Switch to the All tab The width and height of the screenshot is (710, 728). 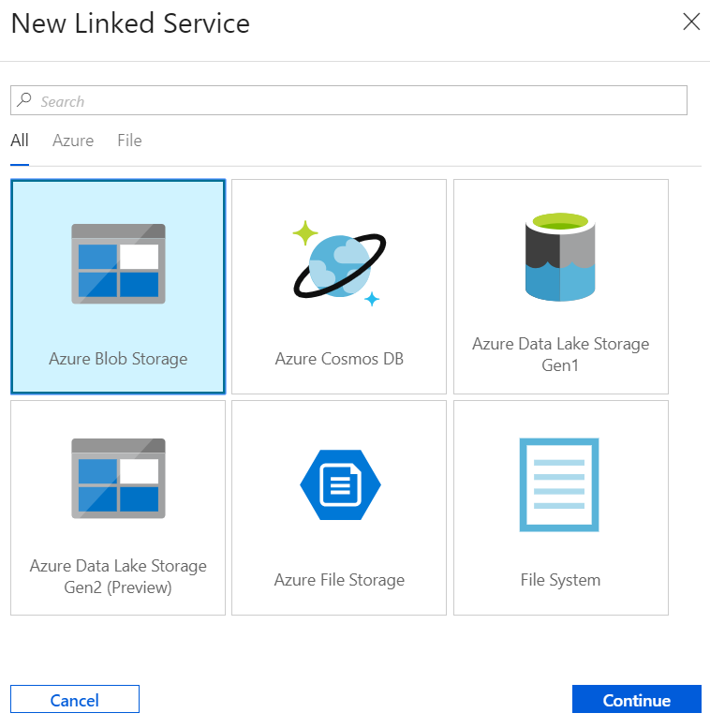(20, 141)
